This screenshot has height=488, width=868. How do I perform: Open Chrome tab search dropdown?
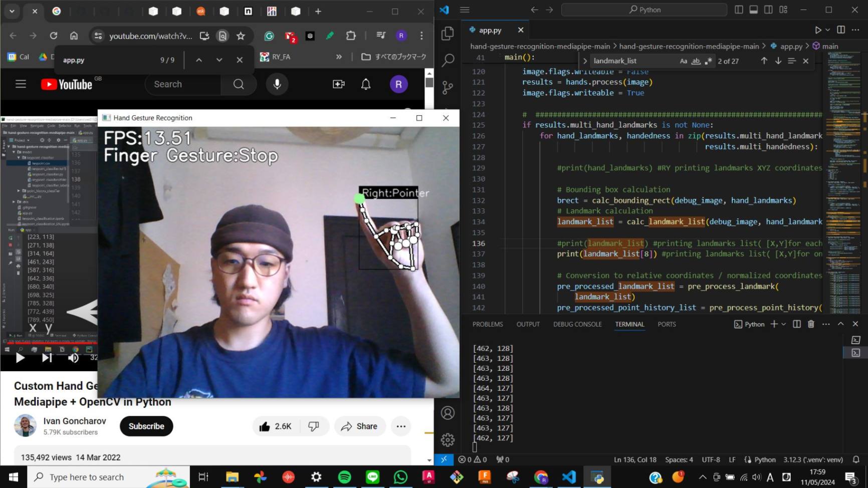12,11
